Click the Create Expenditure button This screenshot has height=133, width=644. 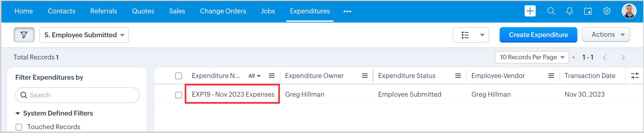pos(538,35)
